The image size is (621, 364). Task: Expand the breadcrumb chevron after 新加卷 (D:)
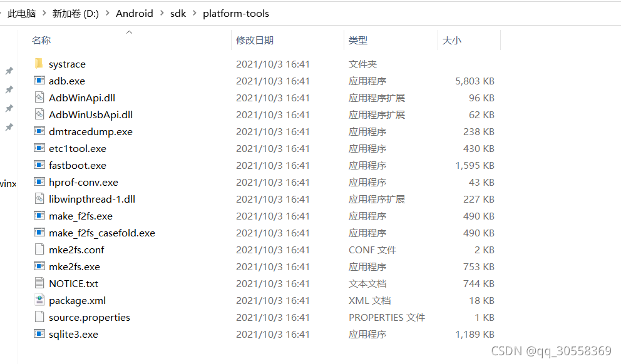(x=107, y=14)
